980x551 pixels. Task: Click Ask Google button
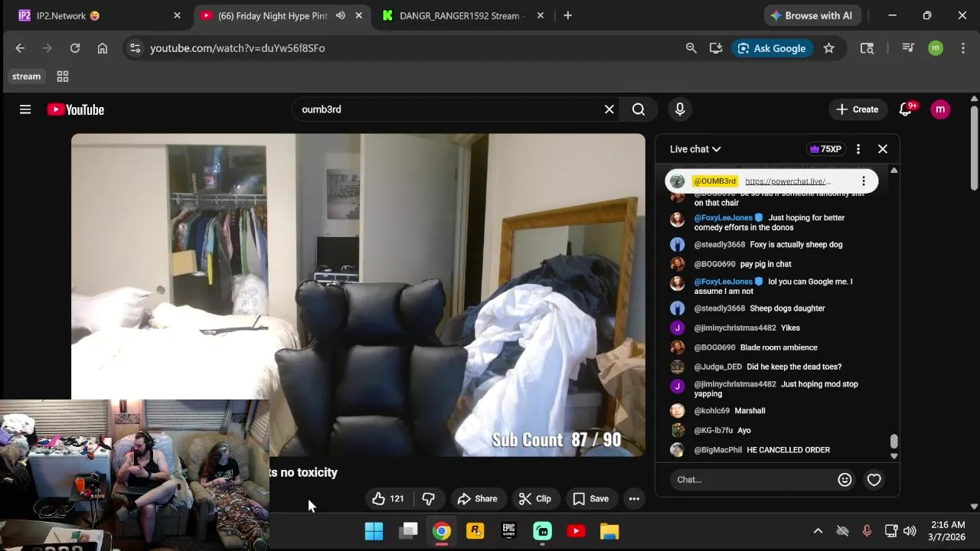pyautogui.click(x=772, y=48)
